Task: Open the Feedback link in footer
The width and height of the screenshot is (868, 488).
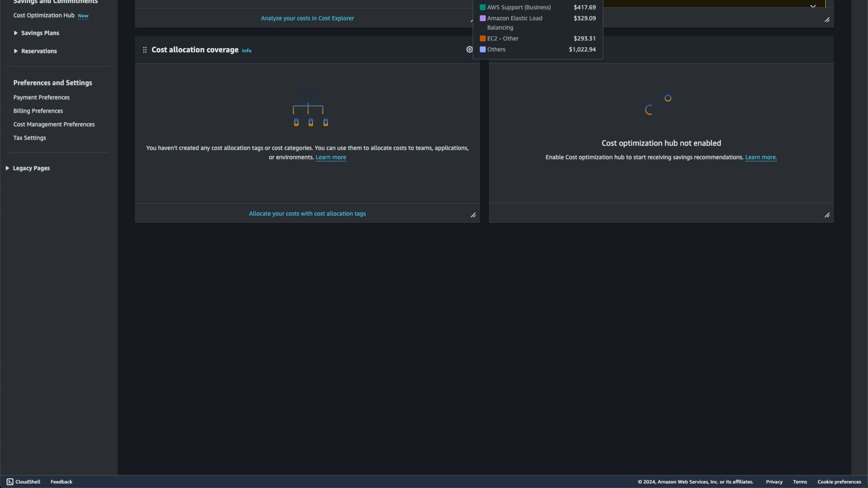Action: click(x=62, y=482)
